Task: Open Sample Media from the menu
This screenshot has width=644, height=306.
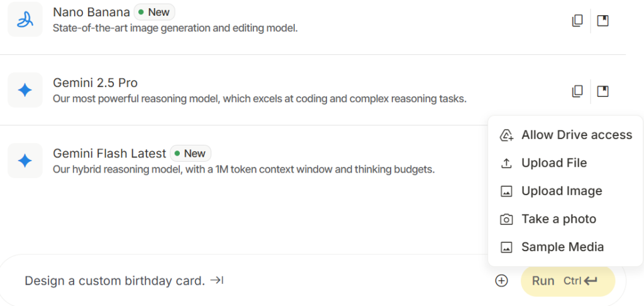Action: click(562, 247)
